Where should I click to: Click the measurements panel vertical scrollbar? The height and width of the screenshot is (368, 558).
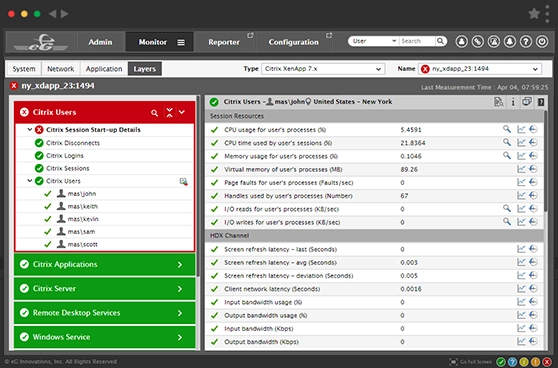point(546,161)
